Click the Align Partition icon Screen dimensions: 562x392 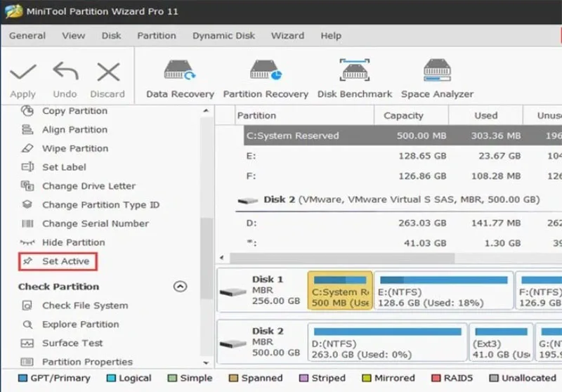coord(27,130)
